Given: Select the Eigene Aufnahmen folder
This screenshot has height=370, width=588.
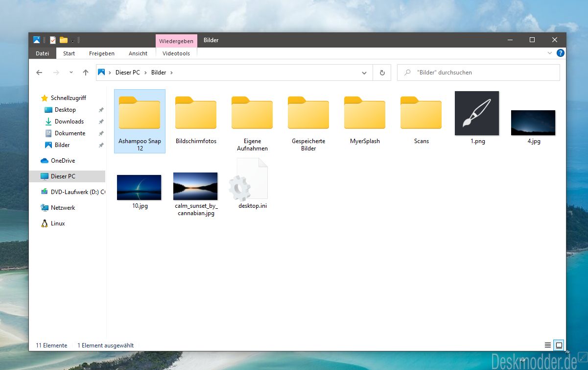Looking at the screenshot, I should point(252,121).
